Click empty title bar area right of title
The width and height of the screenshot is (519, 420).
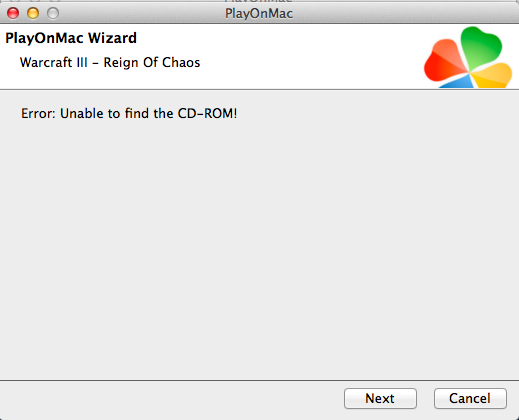pyautogui.click(x=400, y=13)
